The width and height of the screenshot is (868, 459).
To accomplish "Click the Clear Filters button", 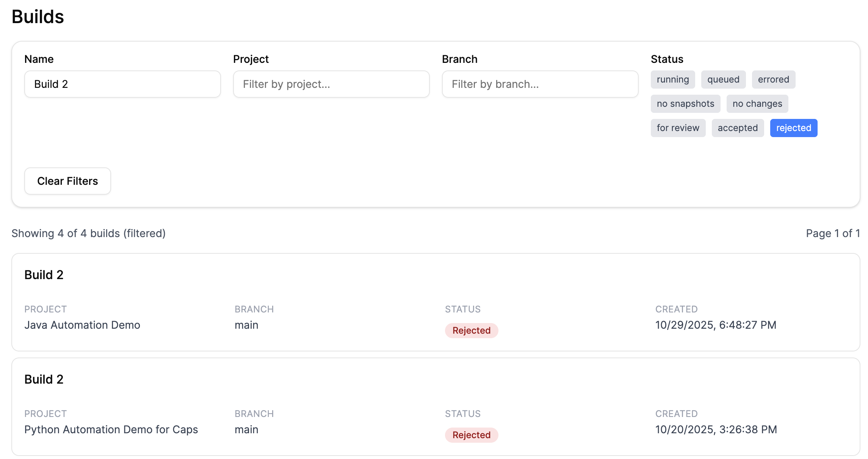I will (67, 181).
